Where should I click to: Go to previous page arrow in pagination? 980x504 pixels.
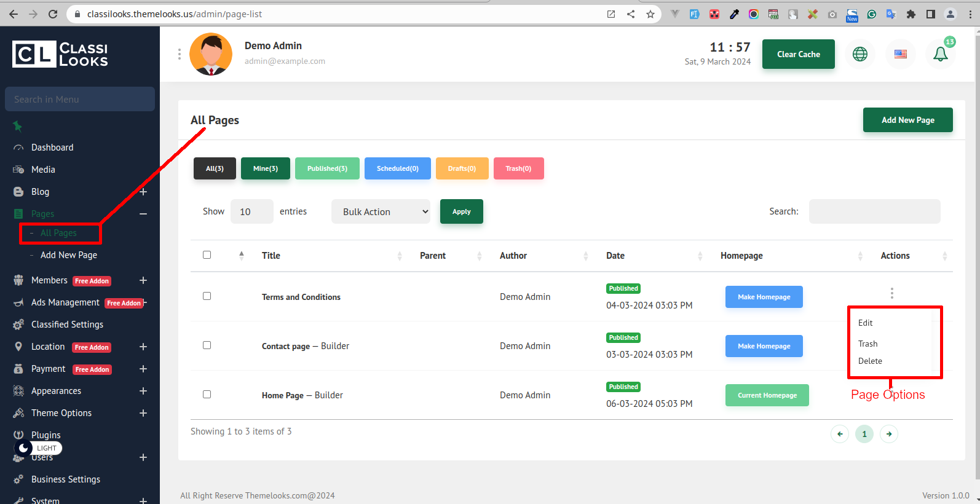click(840, 434)
